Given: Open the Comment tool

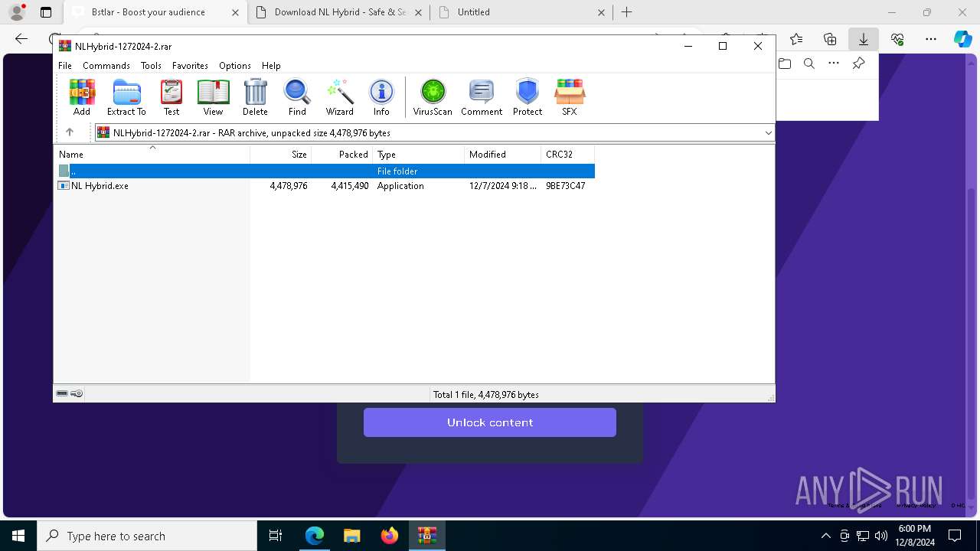Looking at the screenshot, I should click(482, 97).
